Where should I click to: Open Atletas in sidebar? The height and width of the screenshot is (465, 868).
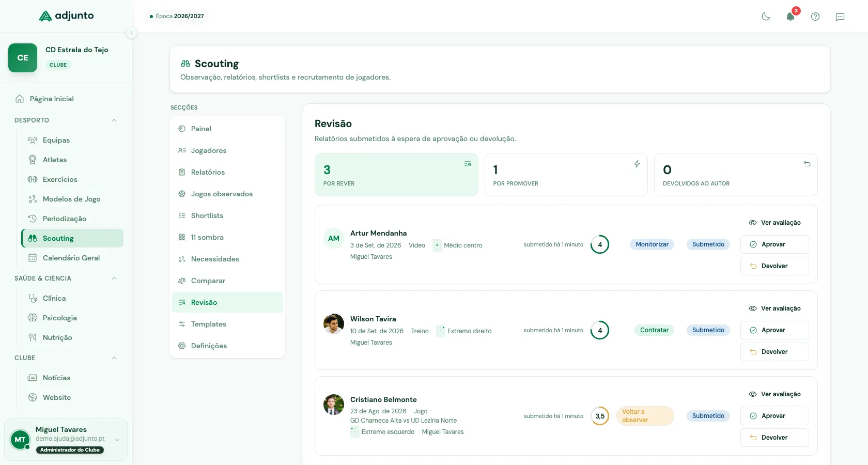72,160
